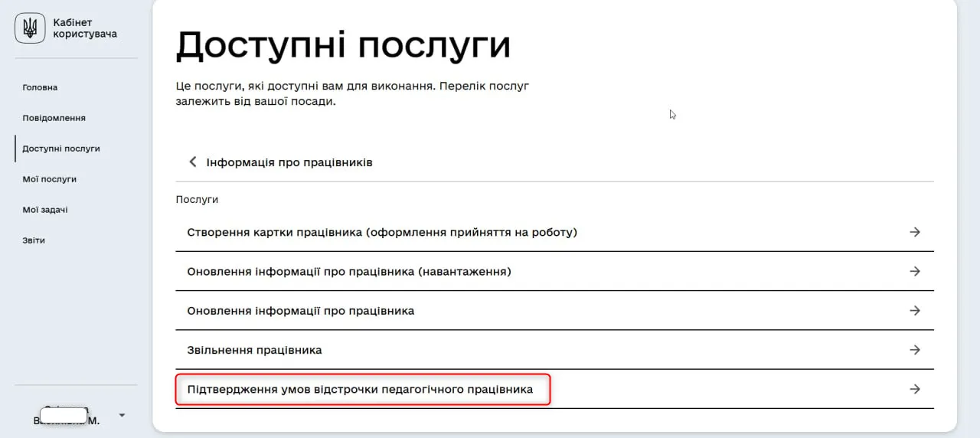Image resolution: width=980 pixels, height=438 pixels.
Task: Open Повідомлення in the sidebar
Action: coord(54,118)
